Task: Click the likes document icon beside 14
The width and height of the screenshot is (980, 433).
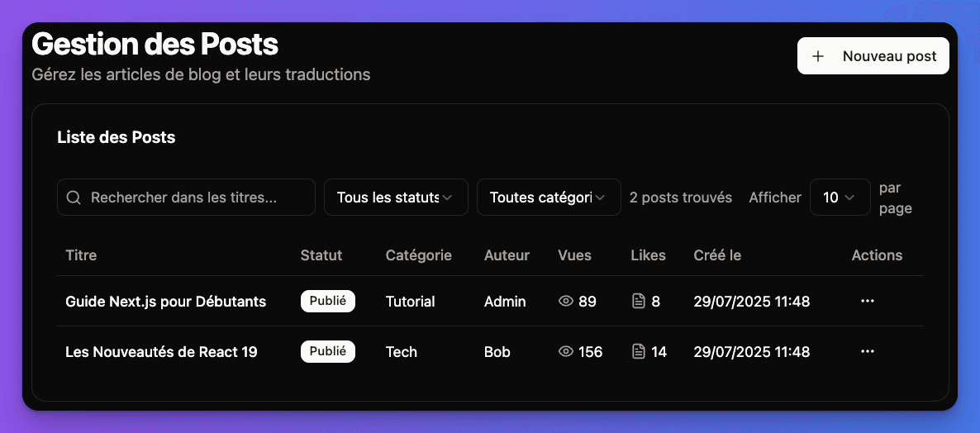Action: [x=638, y=352]
